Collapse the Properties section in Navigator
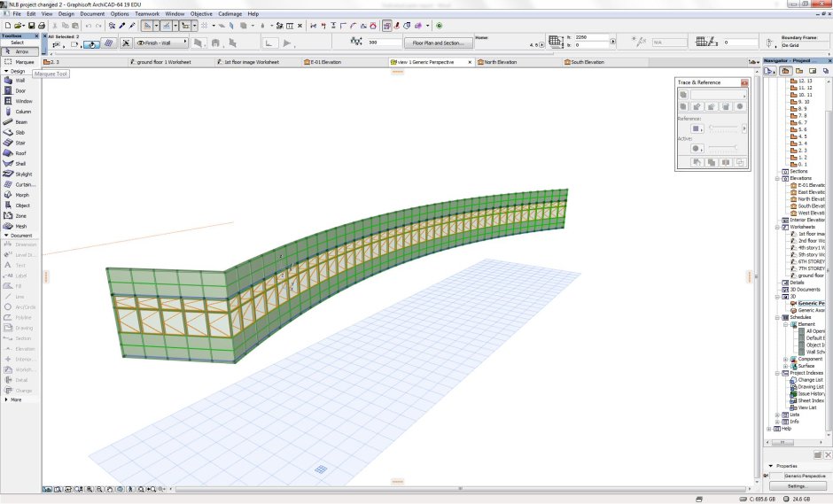The image size is (833, 504). [771, 466]
